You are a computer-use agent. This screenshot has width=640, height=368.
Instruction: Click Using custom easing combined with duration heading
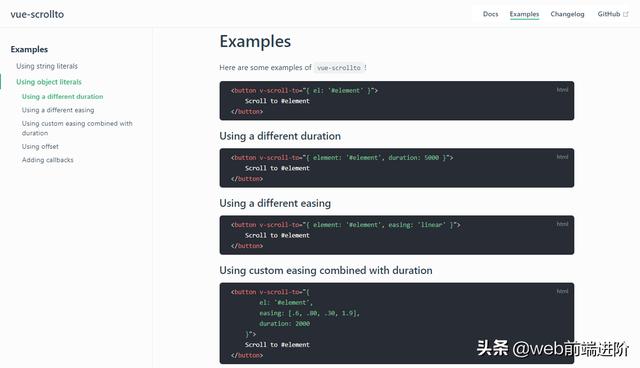pos(326,270)
